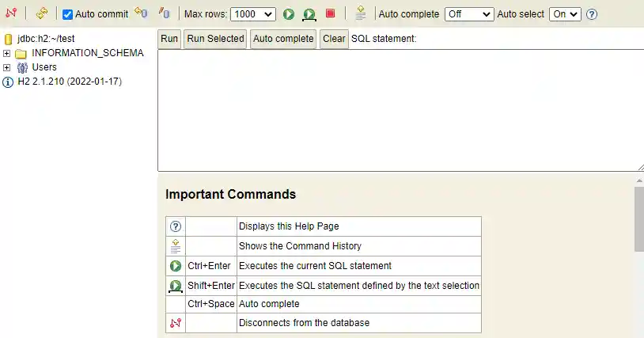Click the SQL text area resize handle
Image resolution: width=644 pixels, height=338 pixels.
(x=641, y=167)
